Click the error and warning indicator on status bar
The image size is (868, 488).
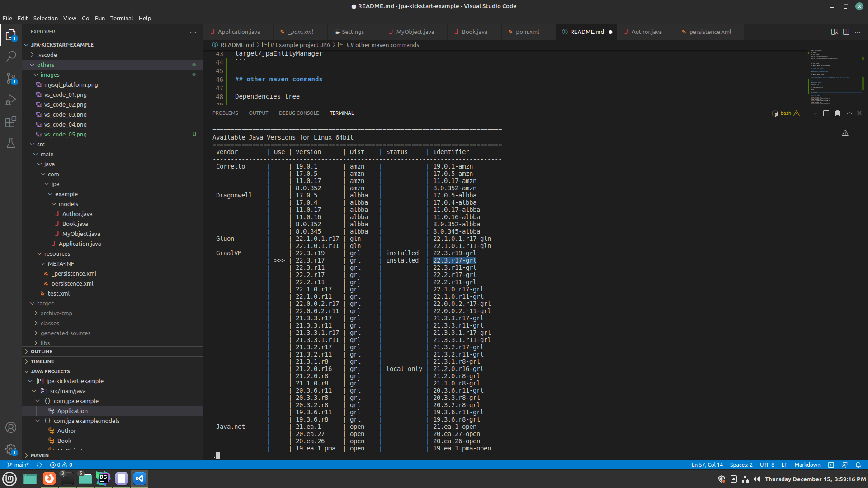click(x=60, y=464)
